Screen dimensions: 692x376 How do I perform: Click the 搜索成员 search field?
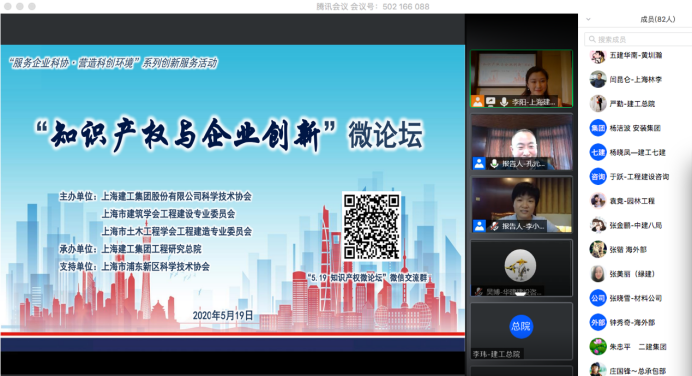tap(638, 39)
